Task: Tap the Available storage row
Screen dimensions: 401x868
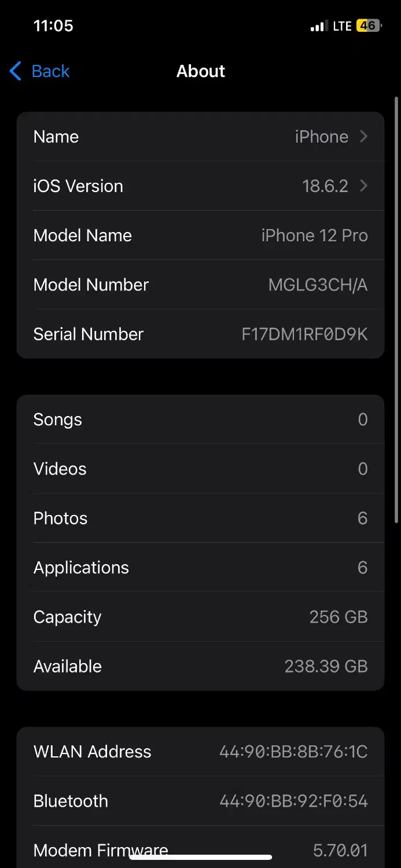Action: (x=200, y=666)
